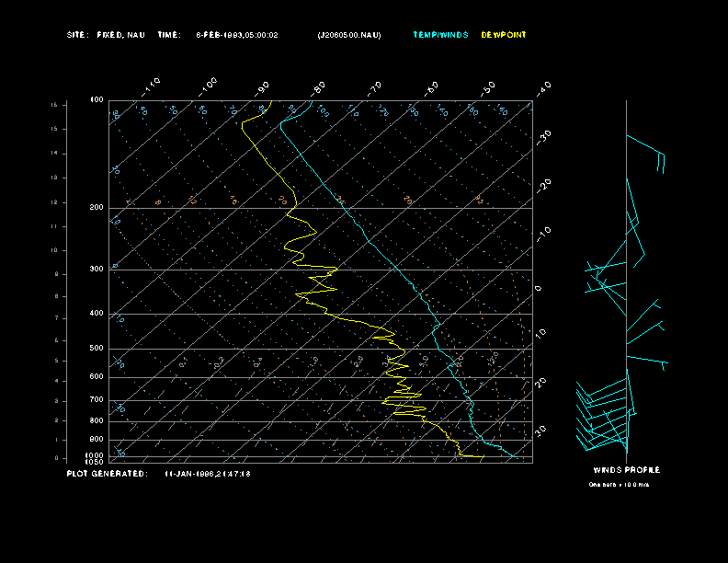Viewport: 728px width, 563px height.
Task: Click the 20 temperature label on right edge
Action: pos(540,383)
